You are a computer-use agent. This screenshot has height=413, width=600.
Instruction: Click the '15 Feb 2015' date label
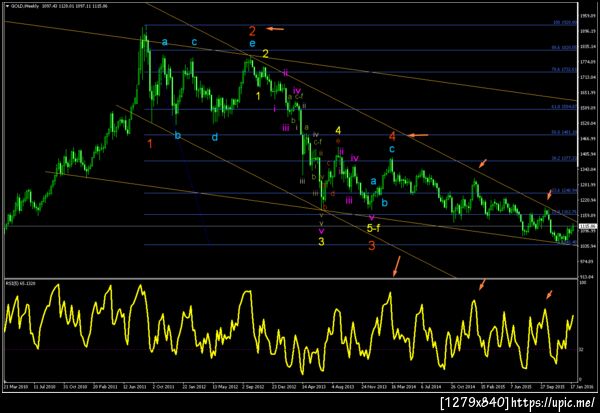pos(493,387)
